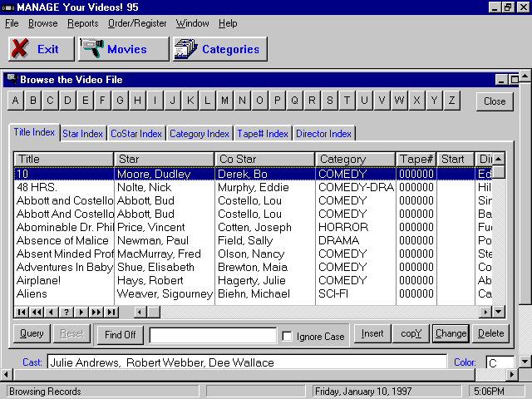Viewport: 532px width, 399px height.
Task: Open Movies via the camera icon button
Action: coord(123,49)
